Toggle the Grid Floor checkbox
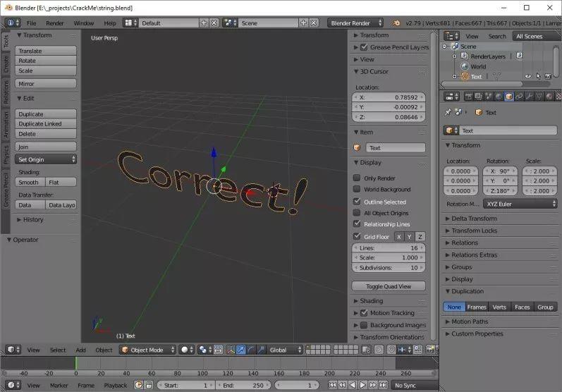The height and width of the screenshot is (392, 562). [357, 237]
